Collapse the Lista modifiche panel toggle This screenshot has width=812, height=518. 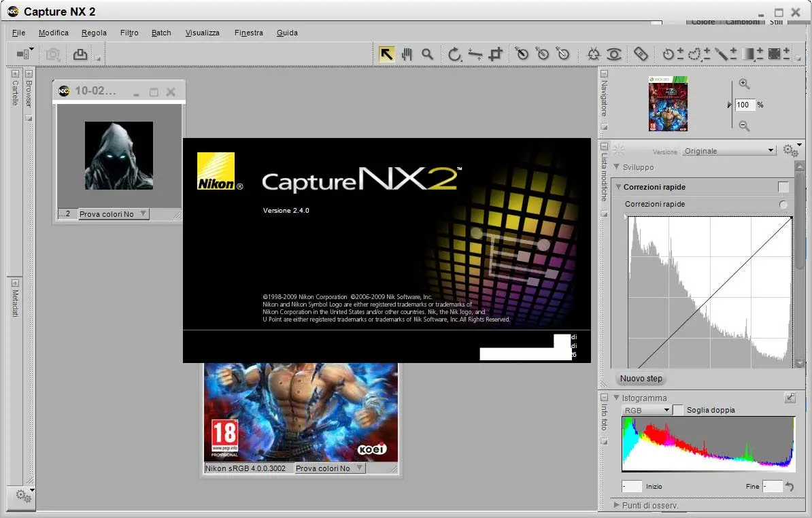click(604, 146)
